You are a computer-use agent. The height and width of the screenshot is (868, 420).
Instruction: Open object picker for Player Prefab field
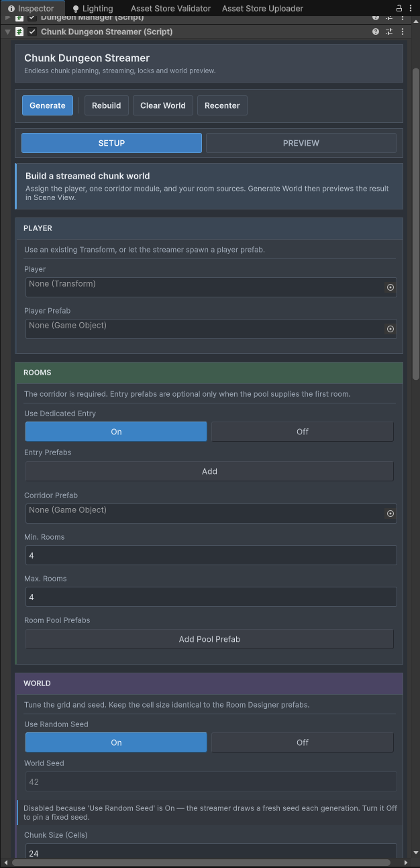pos(390,329)
